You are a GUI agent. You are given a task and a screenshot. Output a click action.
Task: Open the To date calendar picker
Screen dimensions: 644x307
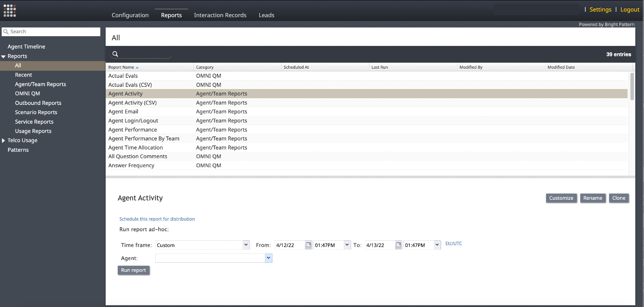[x=398, y=245]
